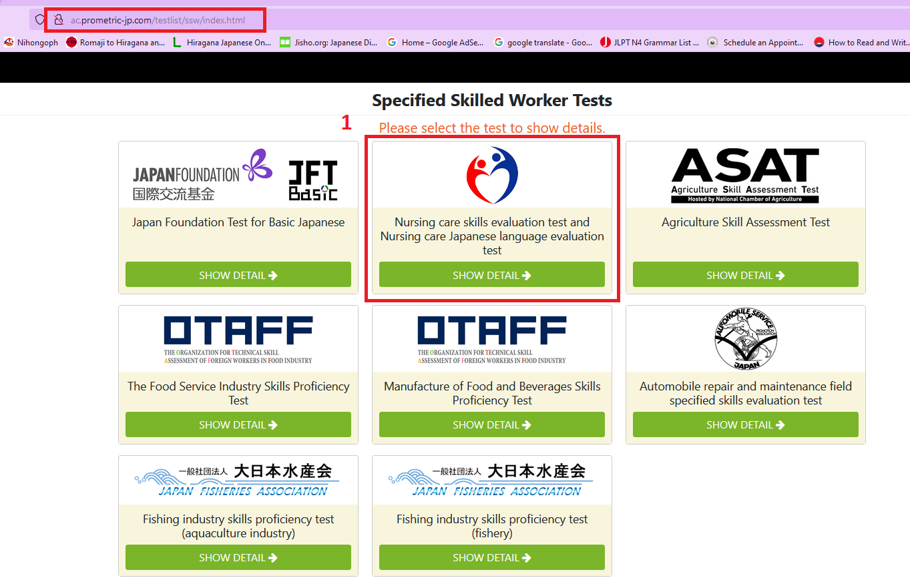The width and height of the screenshot is (910, 588).
Task: Show detail for Fishing test (aquaculture industry)
Action: tap(238, 557)
